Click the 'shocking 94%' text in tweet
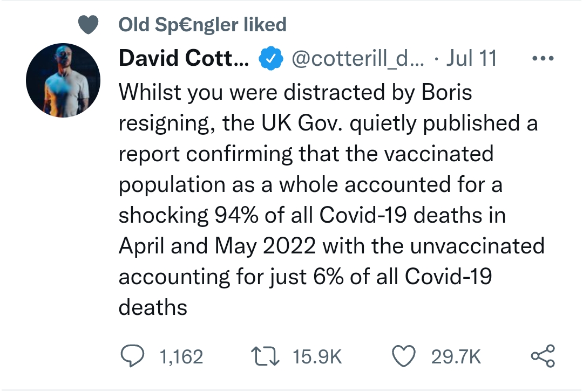Screen dimensions: 583x392 tap(188, 215)
